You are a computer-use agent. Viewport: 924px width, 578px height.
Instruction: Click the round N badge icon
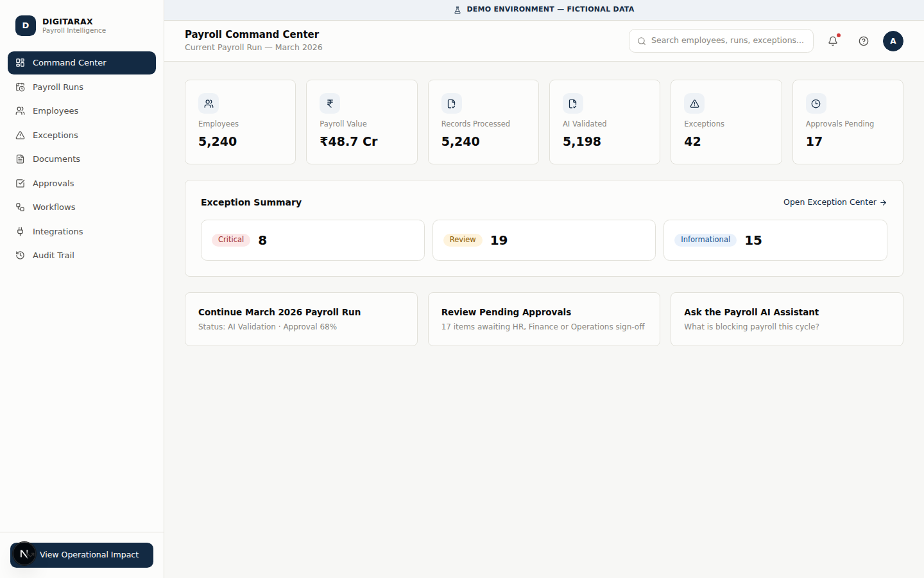pos(24,554)
